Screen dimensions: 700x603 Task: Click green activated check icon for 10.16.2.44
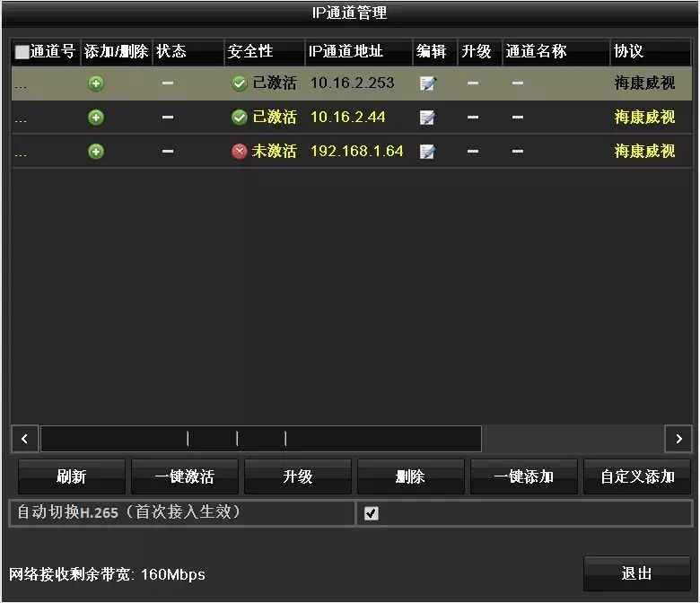[x=240, y=118]
